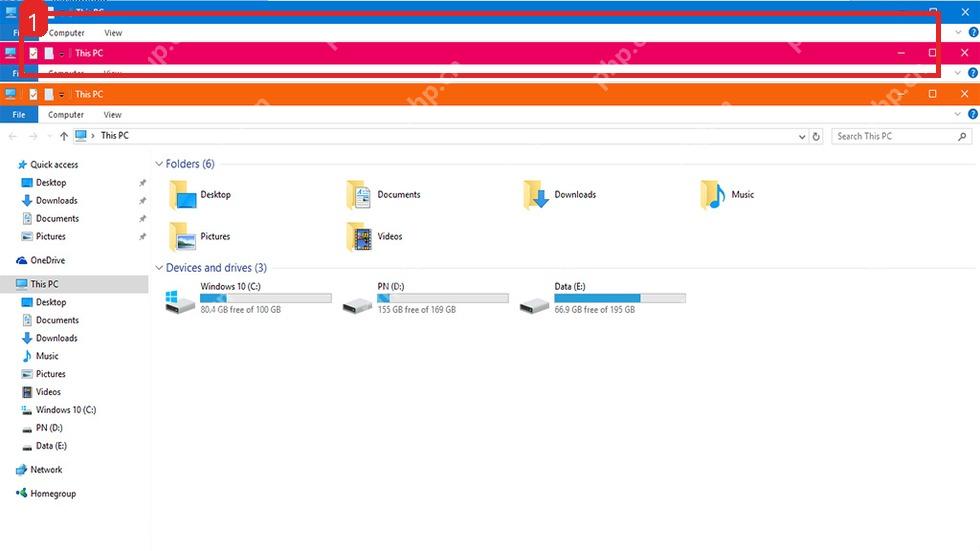The width and height of the screenshot is (980, 551).
Task: Open Customize Quick Access Toolbar dropdown in pink title bar
Action: pyautogui.click(x=61, y=54)
